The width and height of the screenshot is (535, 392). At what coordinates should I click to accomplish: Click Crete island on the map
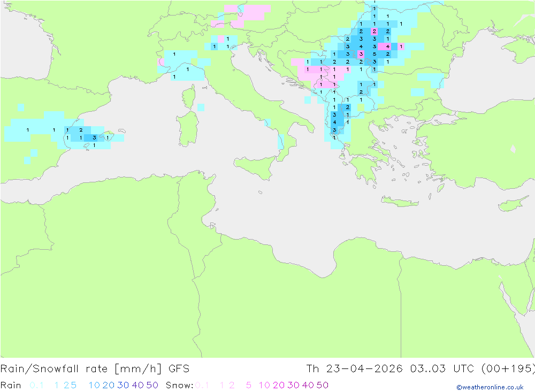click(x=400, y=202)
